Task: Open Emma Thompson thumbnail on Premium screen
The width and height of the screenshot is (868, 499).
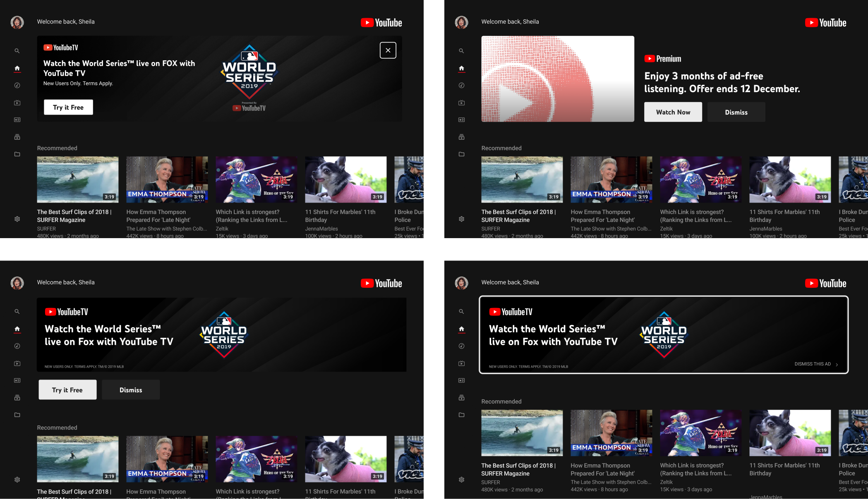Action: pos(611,179)
